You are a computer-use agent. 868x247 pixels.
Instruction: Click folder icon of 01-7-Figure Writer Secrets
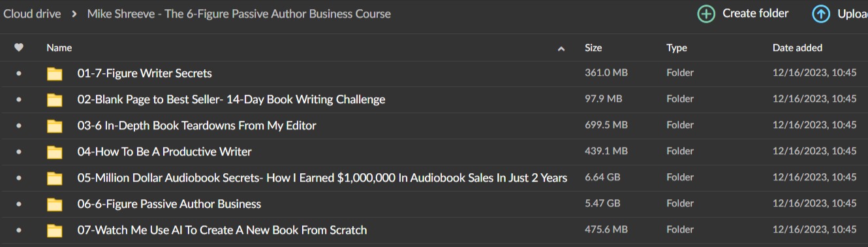(x=55, y=74)
